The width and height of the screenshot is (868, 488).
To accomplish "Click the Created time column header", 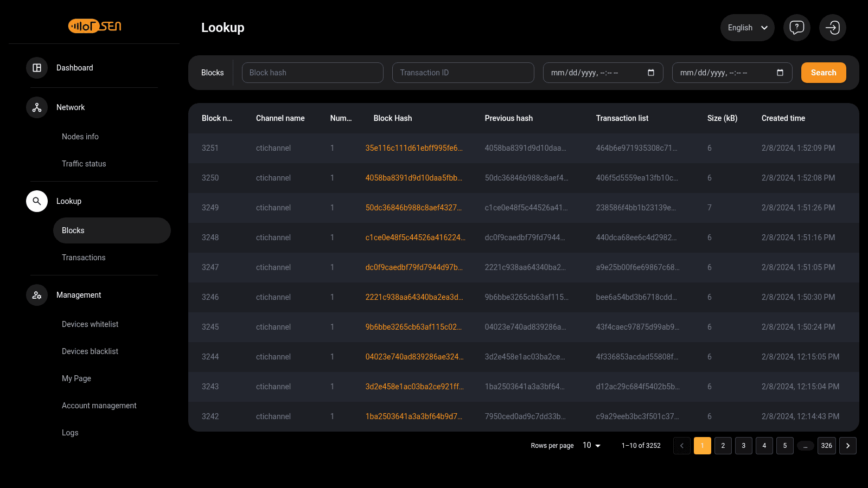I will click(x=783, y=118).
